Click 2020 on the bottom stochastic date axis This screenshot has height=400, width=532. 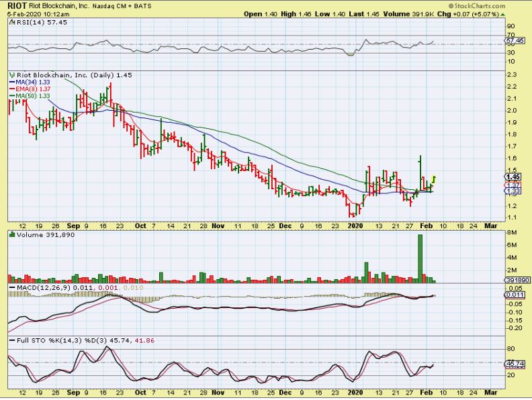(x=355, y=393)
